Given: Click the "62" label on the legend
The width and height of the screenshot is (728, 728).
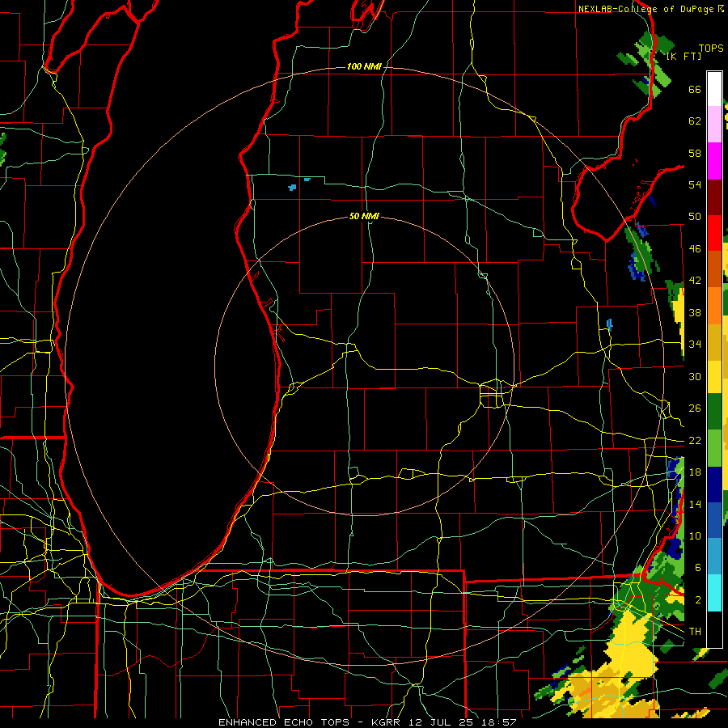Looking at the screenshot, I should pyautogui.click(x=695, y=121).
